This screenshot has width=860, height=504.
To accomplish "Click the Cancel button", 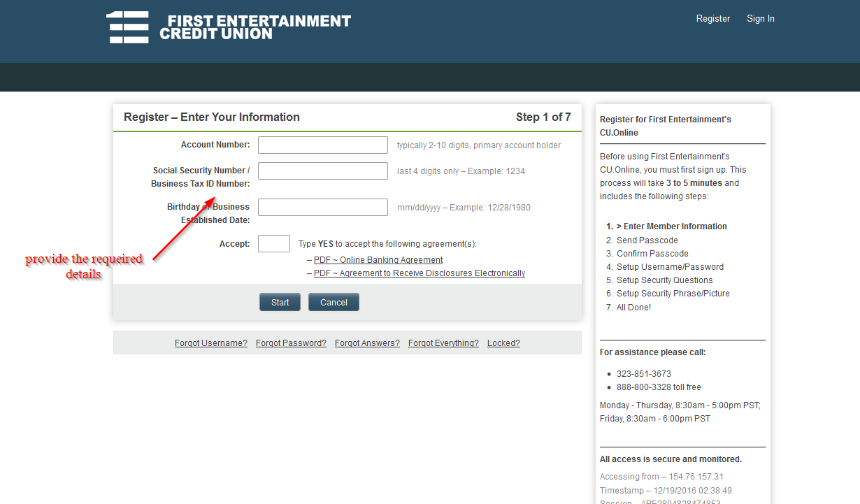I will 334,302.
